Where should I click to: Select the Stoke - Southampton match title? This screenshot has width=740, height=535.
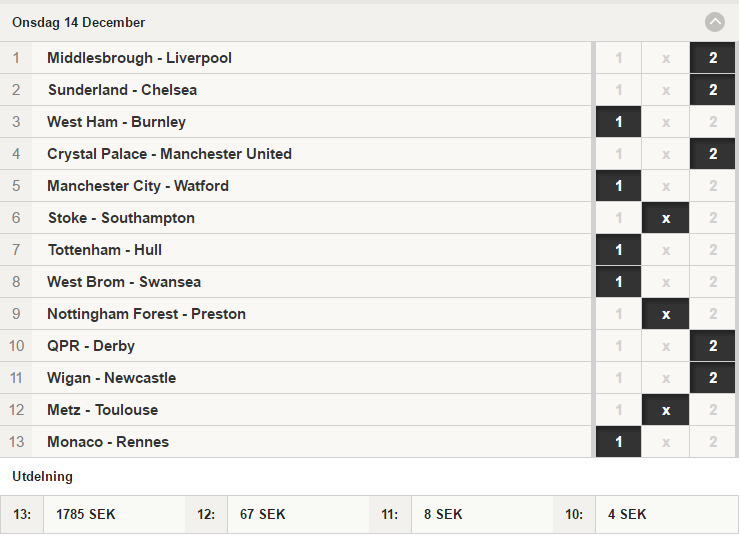click(x=121, y=218)
